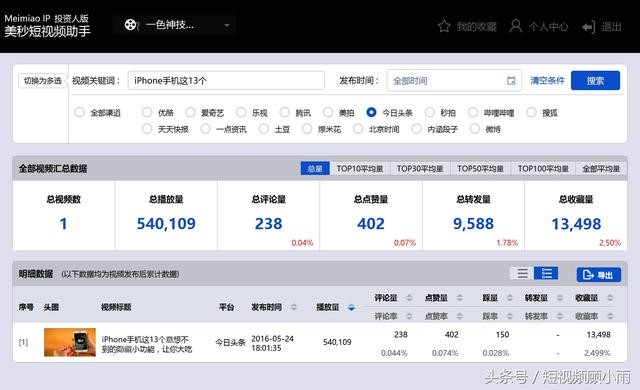Click 清空条件 to clear filters

(x=547, y=81)
